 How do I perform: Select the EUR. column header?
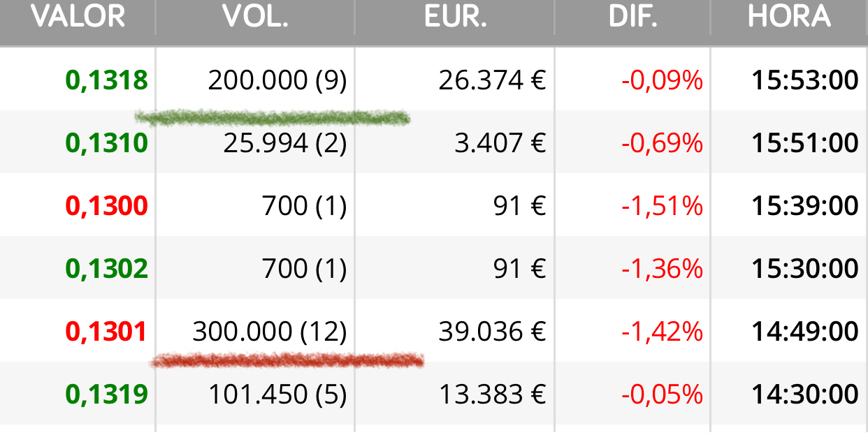[x=455, y=16]
